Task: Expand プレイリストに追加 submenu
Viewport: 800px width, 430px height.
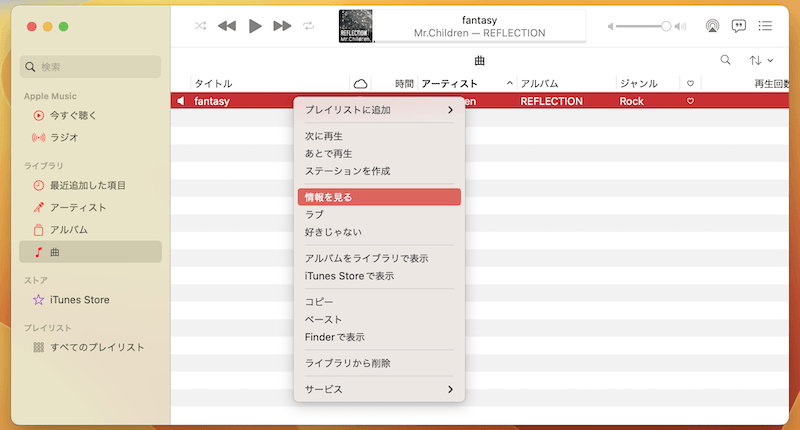Action: tap(379, 110)
